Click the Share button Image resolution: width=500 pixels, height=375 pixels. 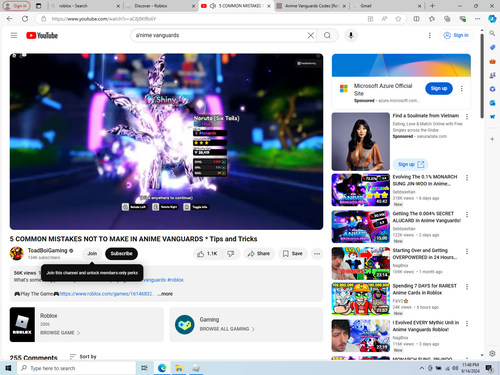(259, 254)
